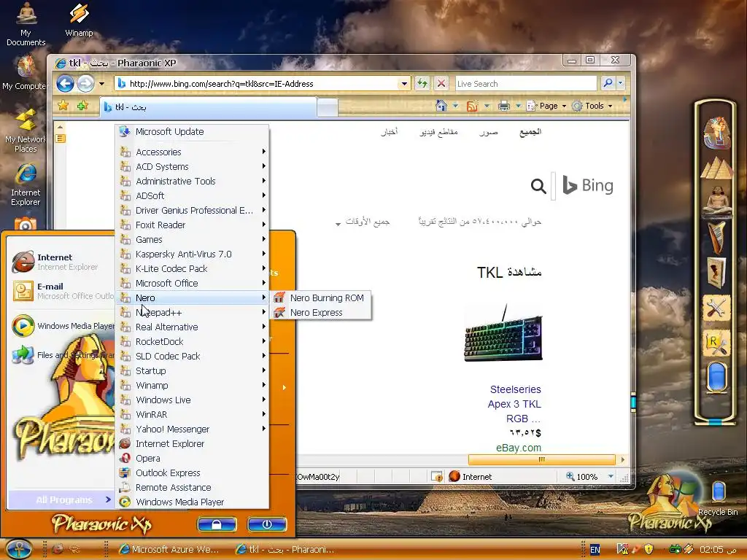Select the Bing أخبار news tab
This screenshot has width=747, height=560.
coord(390,132)
